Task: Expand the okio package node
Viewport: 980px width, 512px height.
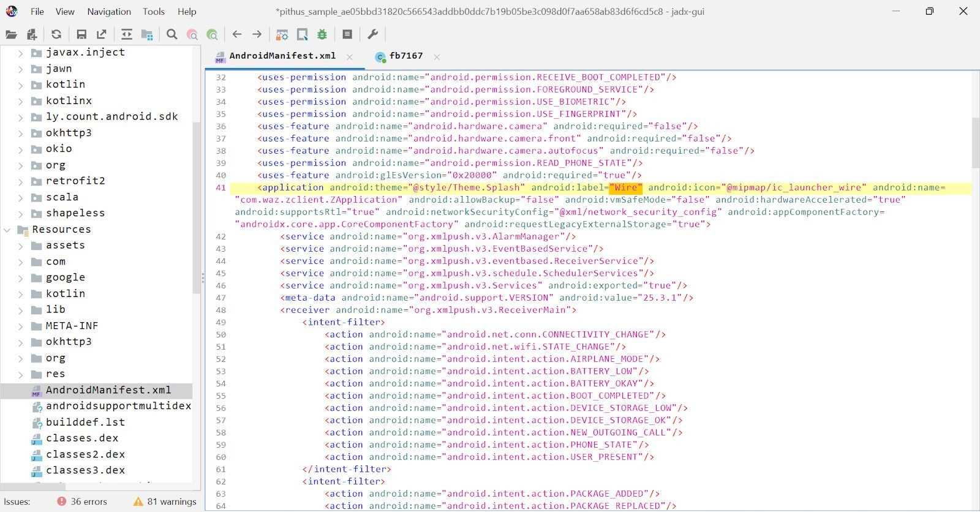Action: 21,149
